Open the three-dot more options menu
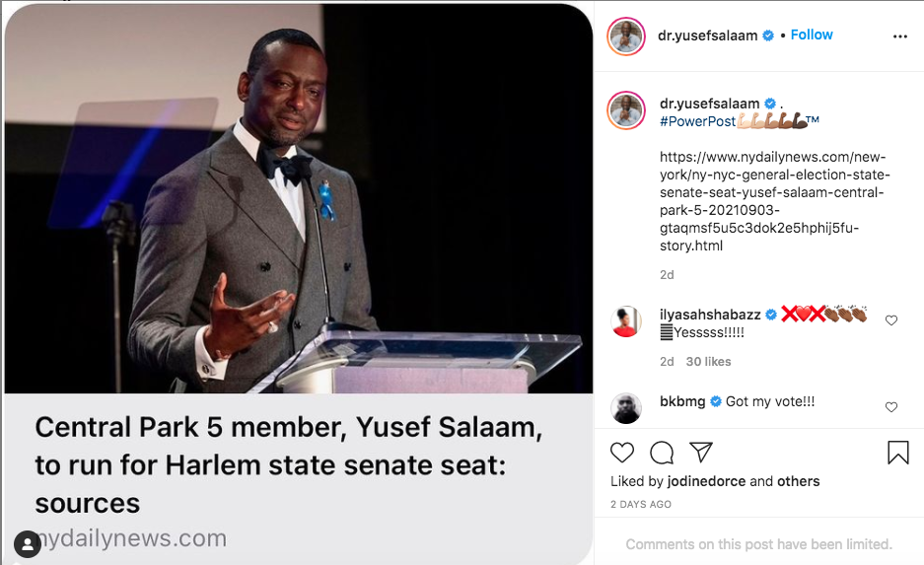The width and height of the screenshot is (924, 565). click(899, 36)
